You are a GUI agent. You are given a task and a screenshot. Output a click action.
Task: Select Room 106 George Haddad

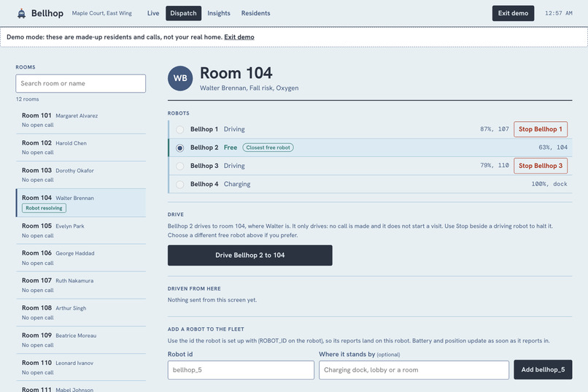[81, 258]
